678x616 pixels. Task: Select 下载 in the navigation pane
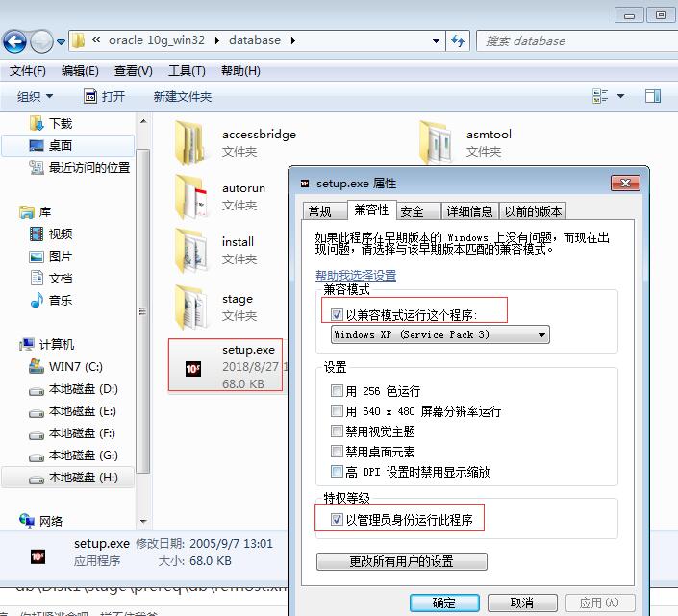point(51,124)
